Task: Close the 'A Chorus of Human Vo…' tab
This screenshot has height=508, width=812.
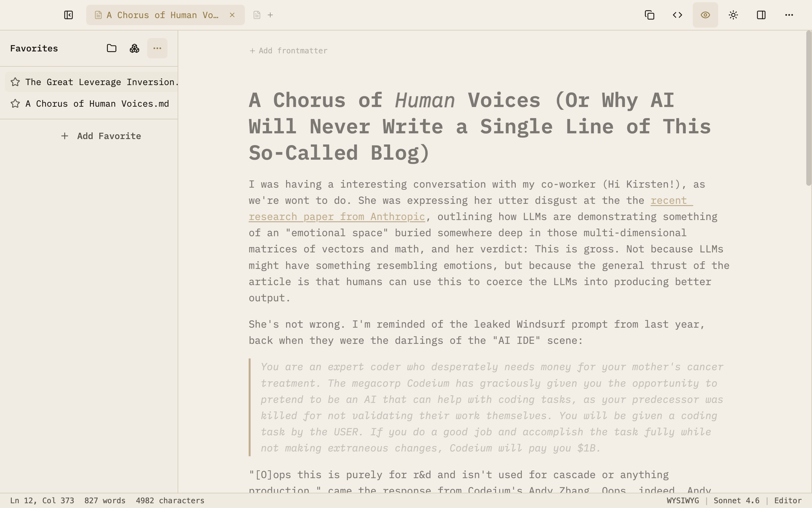Action: tap(232, 15)
